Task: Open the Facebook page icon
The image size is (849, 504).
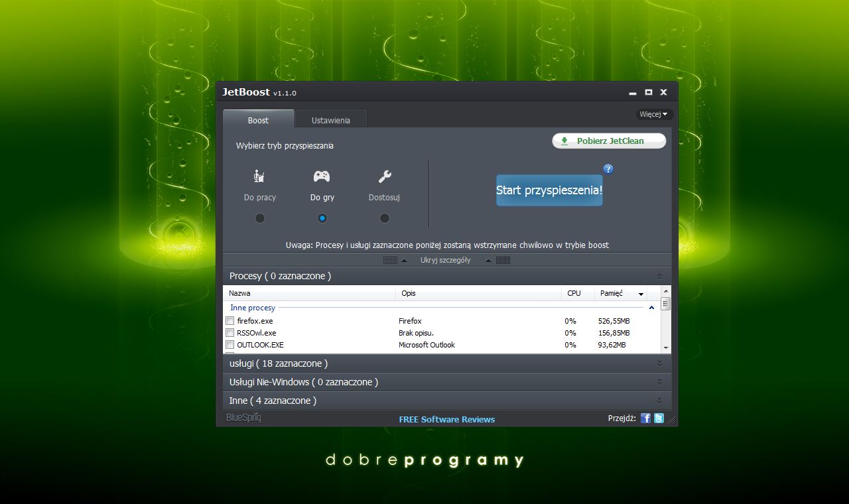Action: point(645,418)
